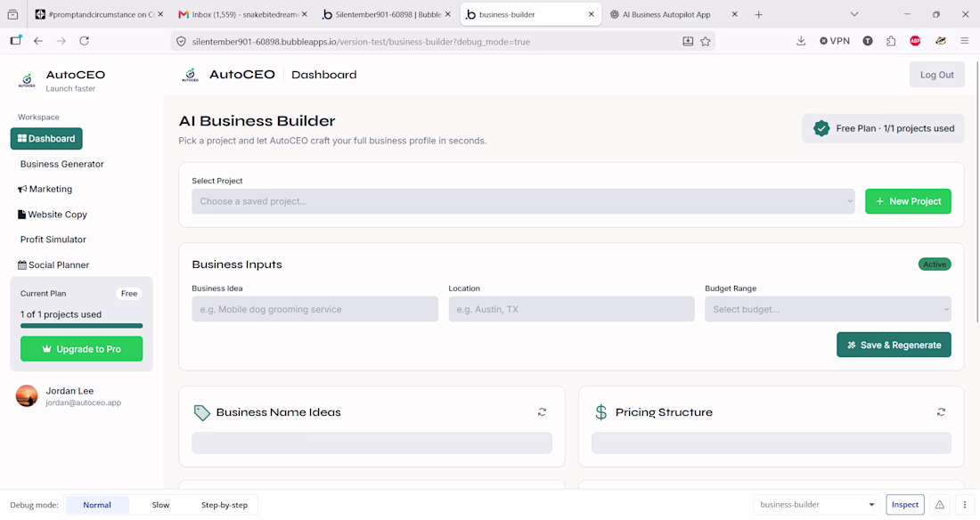Click the Save & Regenerate button
This screenshot has height=520, width=980.
pyautogui.click(x=894, y=345)
